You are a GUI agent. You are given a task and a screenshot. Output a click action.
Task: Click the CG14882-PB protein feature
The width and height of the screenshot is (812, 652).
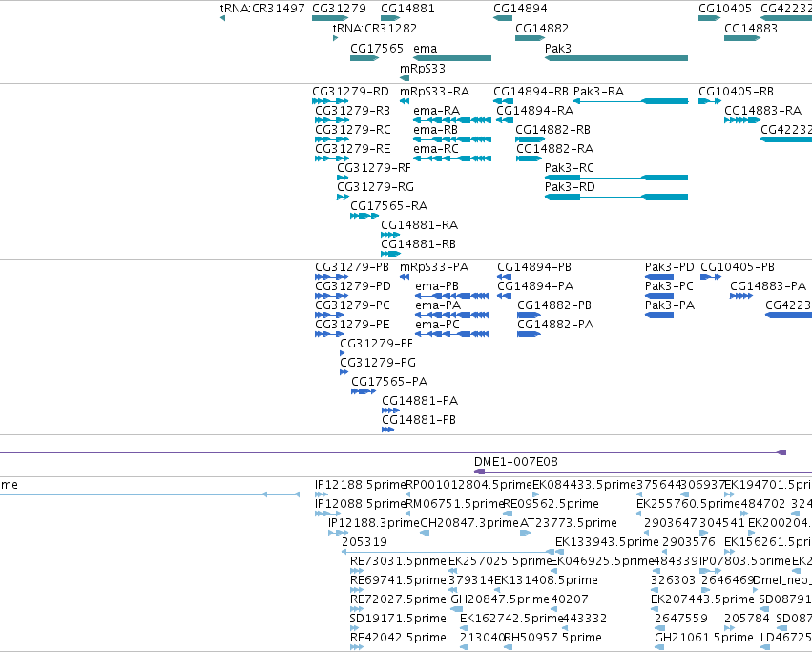tap(530, 315)
